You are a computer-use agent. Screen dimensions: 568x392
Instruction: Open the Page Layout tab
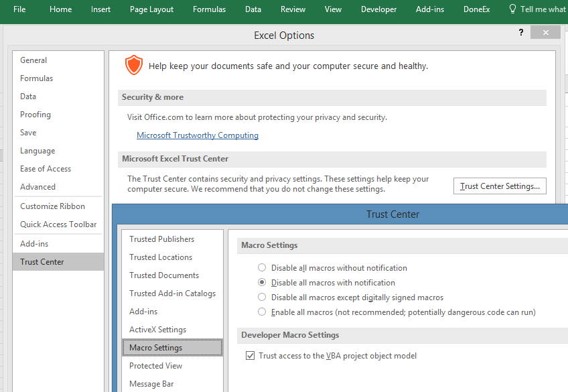(x=152, y=9)
